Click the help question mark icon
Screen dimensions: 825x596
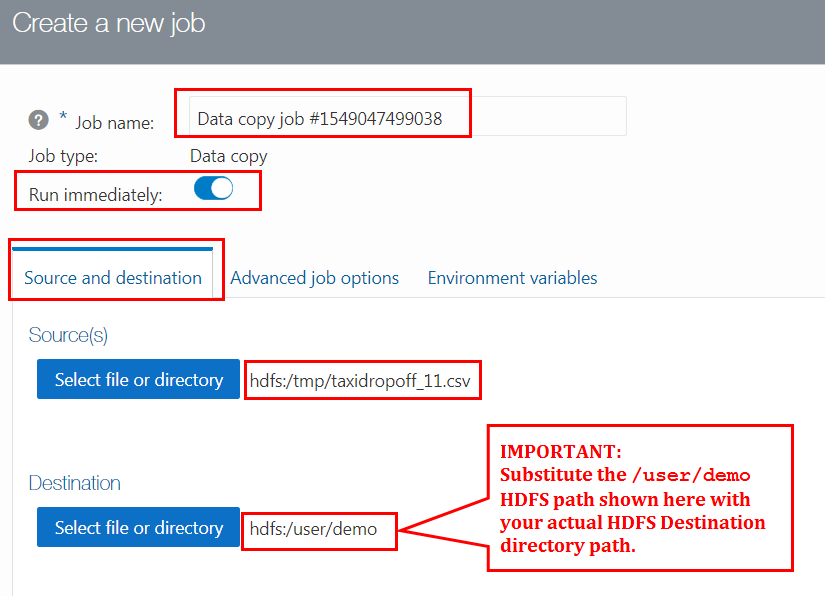(x=38, y=119)
